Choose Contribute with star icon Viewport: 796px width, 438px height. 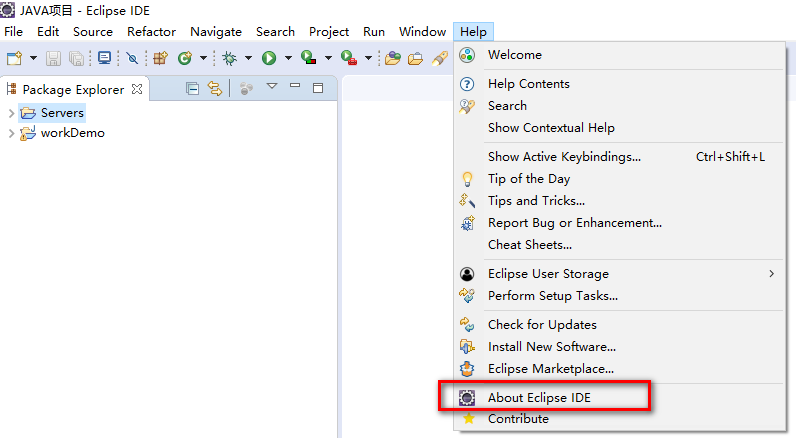click(619, 419)
